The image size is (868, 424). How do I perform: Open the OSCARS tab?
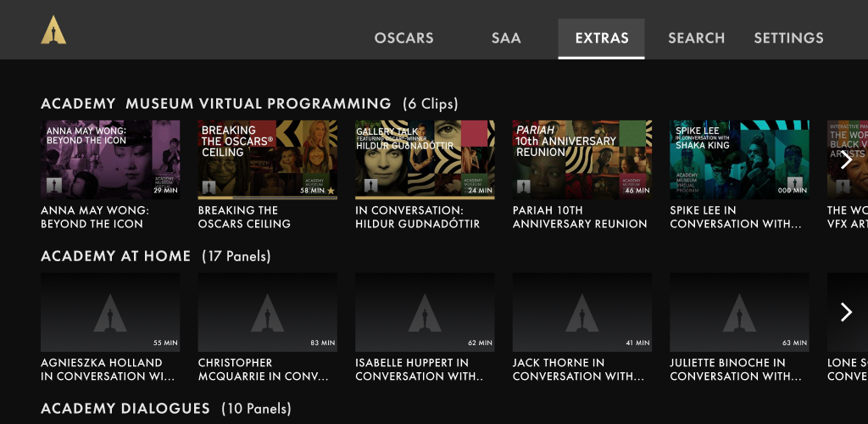403,38
